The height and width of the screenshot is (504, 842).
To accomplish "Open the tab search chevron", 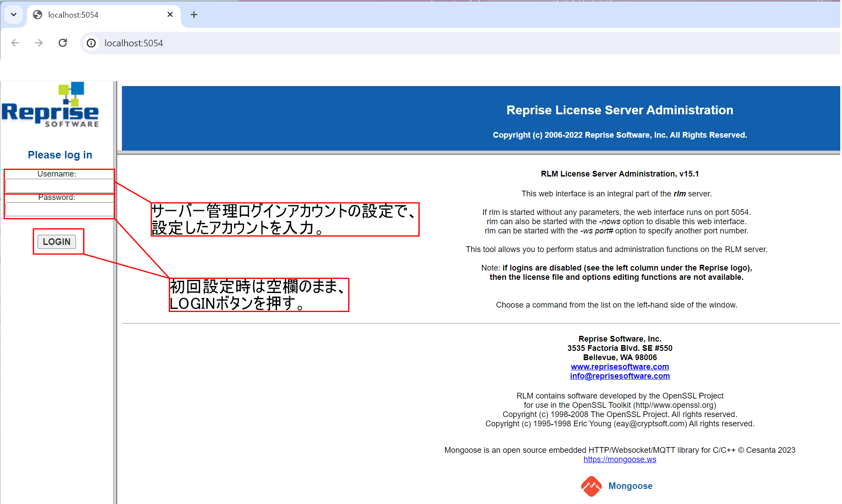I will click(x=14, y=15).
